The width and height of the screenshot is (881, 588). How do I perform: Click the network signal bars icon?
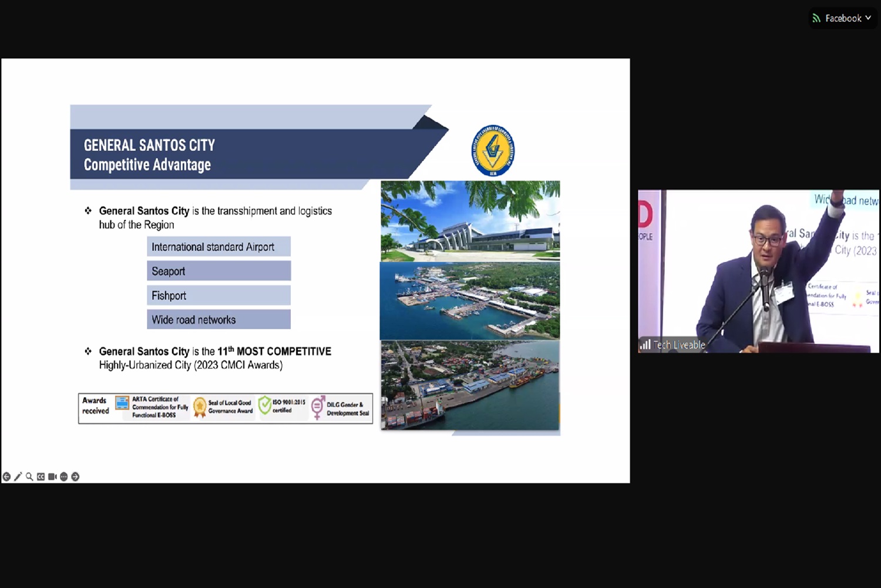tap(645, 345)
